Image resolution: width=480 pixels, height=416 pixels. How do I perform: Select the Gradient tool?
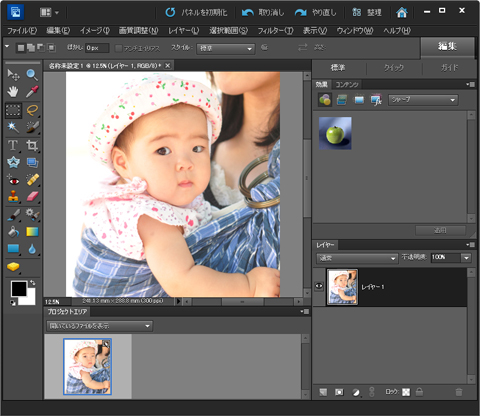(32, 232)
